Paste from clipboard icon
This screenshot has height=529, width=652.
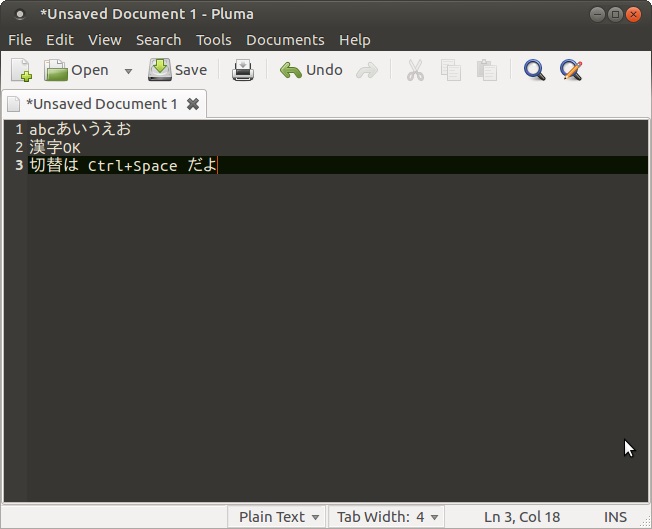pyautogui.click(x=487, y=70)
